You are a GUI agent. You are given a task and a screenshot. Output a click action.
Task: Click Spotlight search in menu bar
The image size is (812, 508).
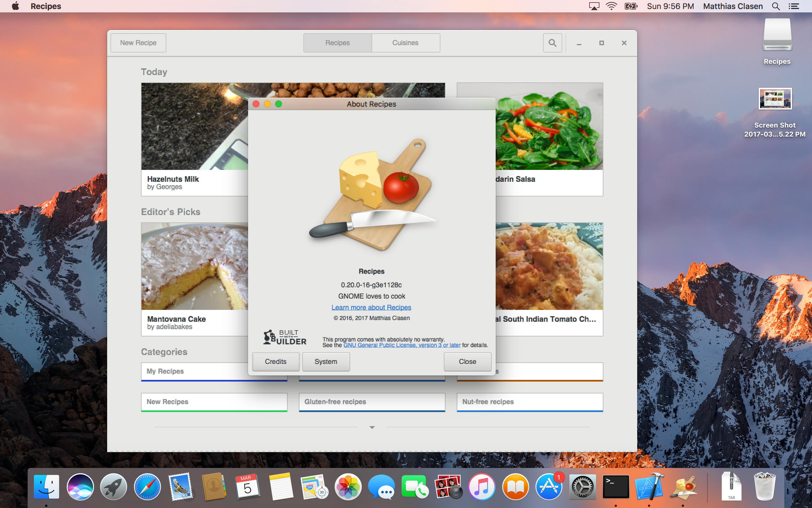click(x=776, y=6)
